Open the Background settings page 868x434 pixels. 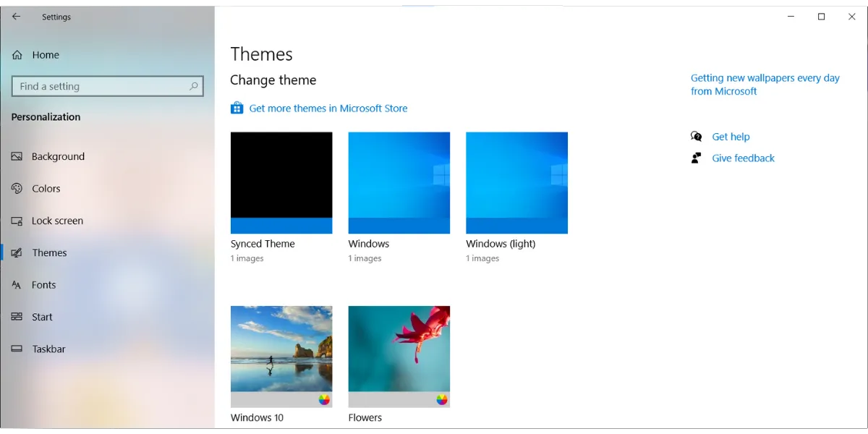pyautogui.click(x=58, y=156)
